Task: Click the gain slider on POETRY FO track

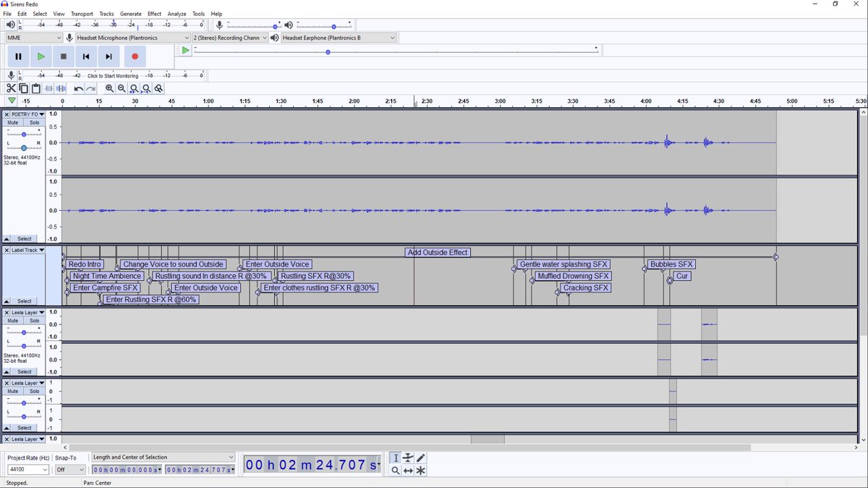Action: 24,135
